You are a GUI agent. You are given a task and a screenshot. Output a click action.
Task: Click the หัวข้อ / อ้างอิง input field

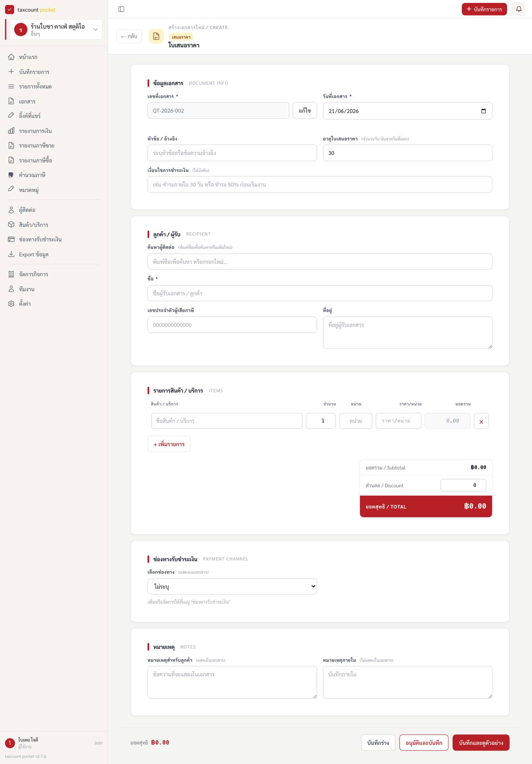pyautogui.click(x=232, y=153)
